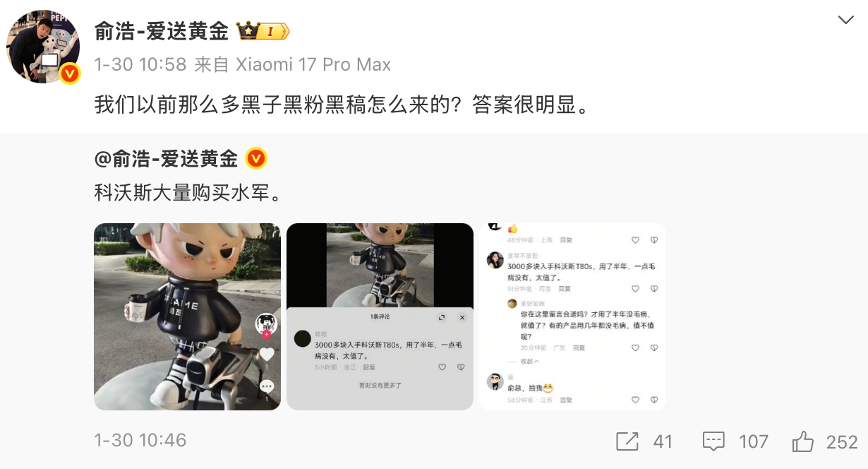Open the post options chevron menu

click(x=845, y=20)
